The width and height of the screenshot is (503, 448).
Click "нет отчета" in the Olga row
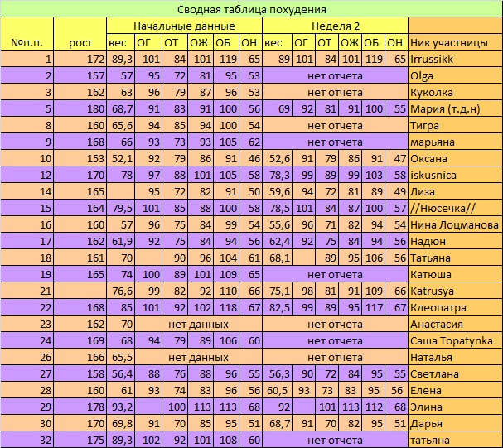coord(335,75)
